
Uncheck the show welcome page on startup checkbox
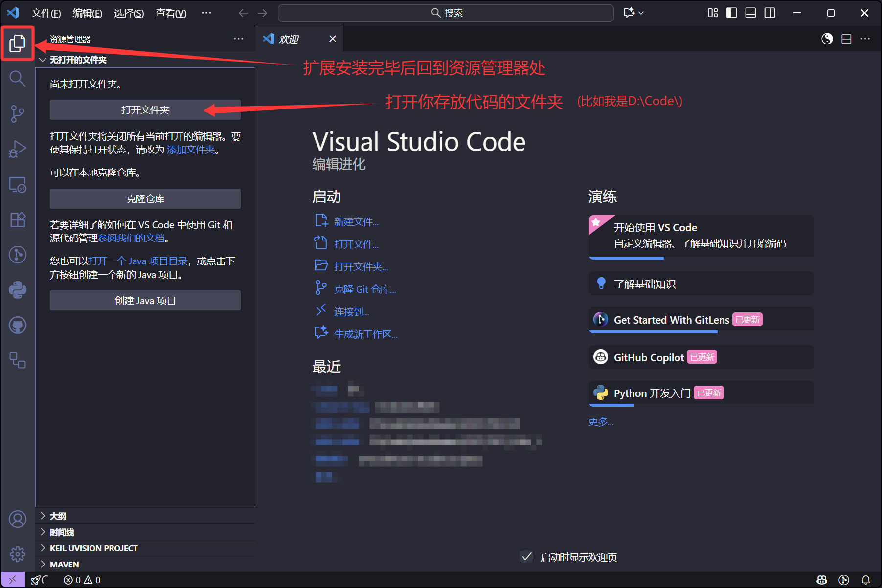pos(527,557)
